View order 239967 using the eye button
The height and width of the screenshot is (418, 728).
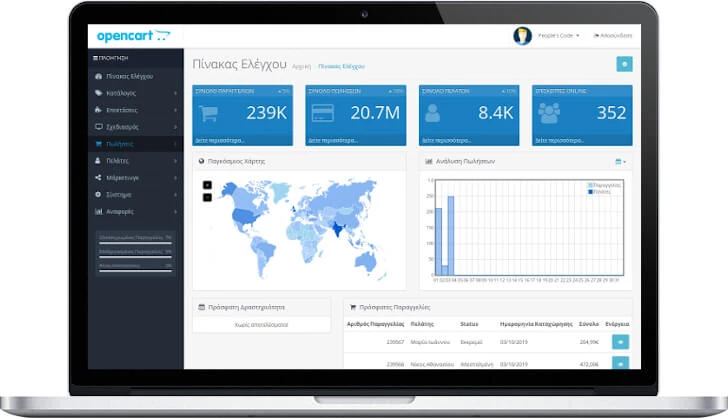(620, 341)
